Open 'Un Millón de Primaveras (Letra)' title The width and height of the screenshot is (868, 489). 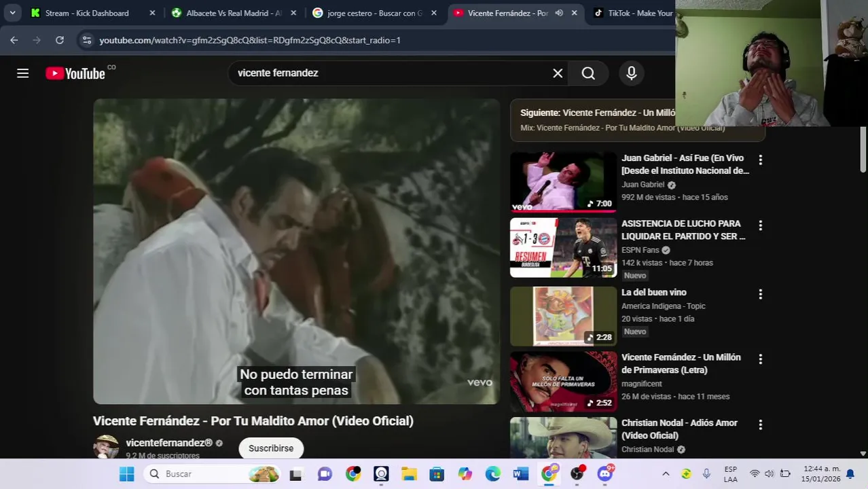pos(681,363)
